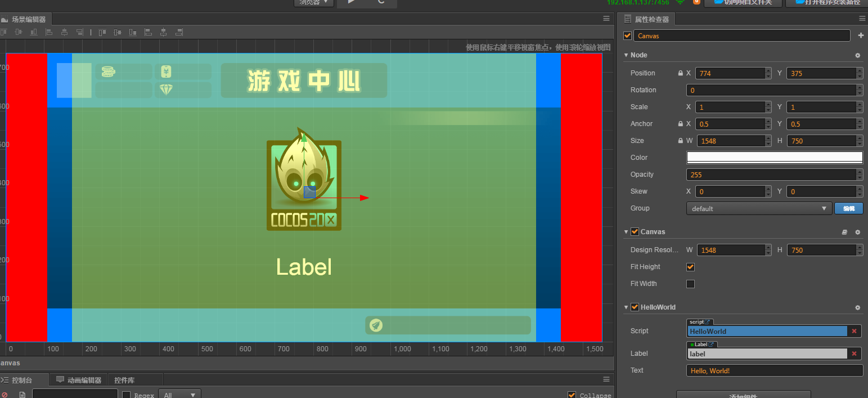868x398 pixels.
Task: Distribute nodes by right edges
Action: click(179, 32)
